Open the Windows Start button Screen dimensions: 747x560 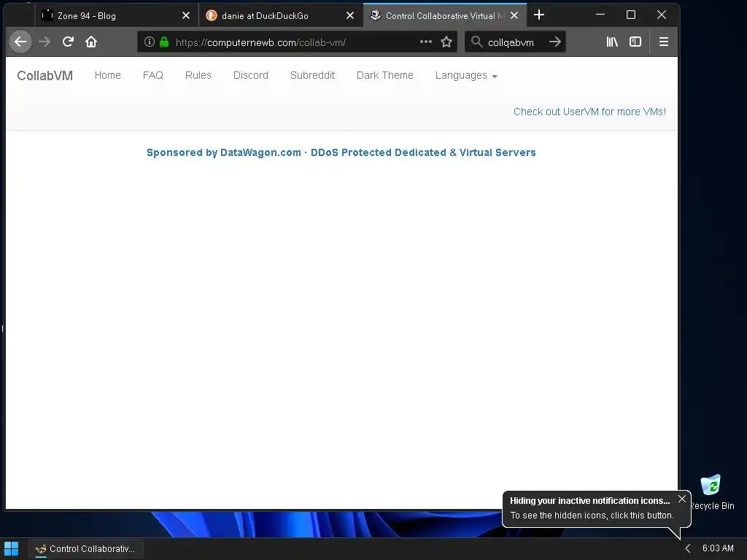(x=12, y=549)
